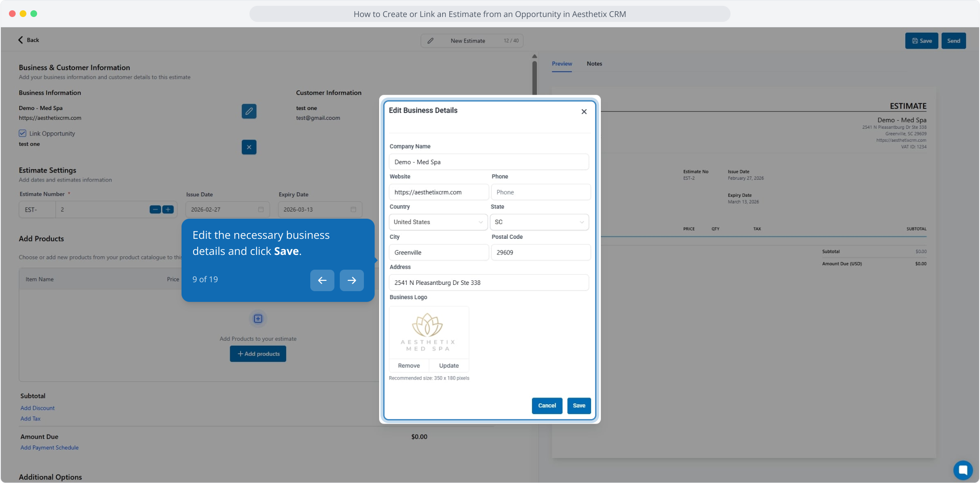This screenshot has height=483, width=980.
Task: Open the Country dropdown
Action: coord(438,222)
